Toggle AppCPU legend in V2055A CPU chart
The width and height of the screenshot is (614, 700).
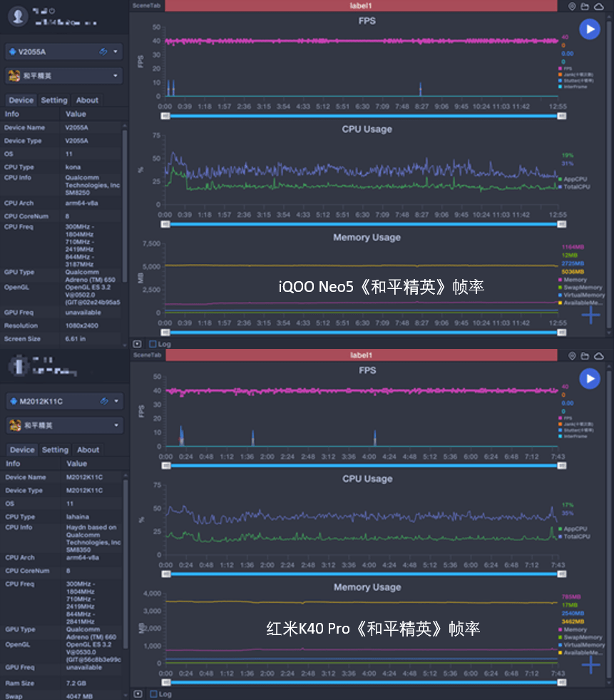coord(573,179)
